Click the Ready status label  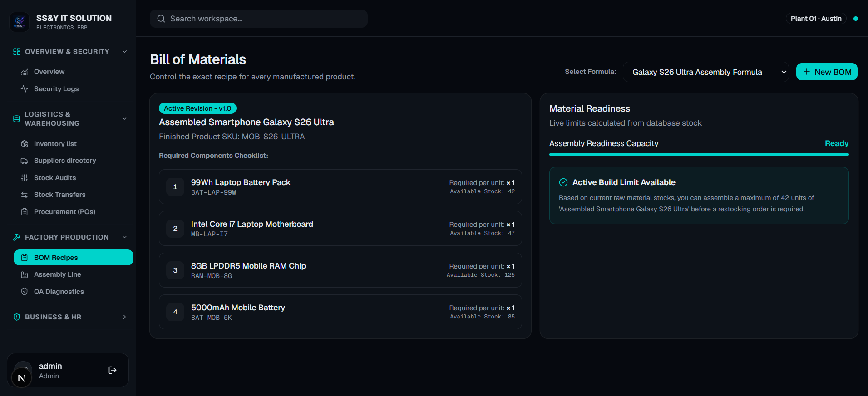click(x=837, y=143)
